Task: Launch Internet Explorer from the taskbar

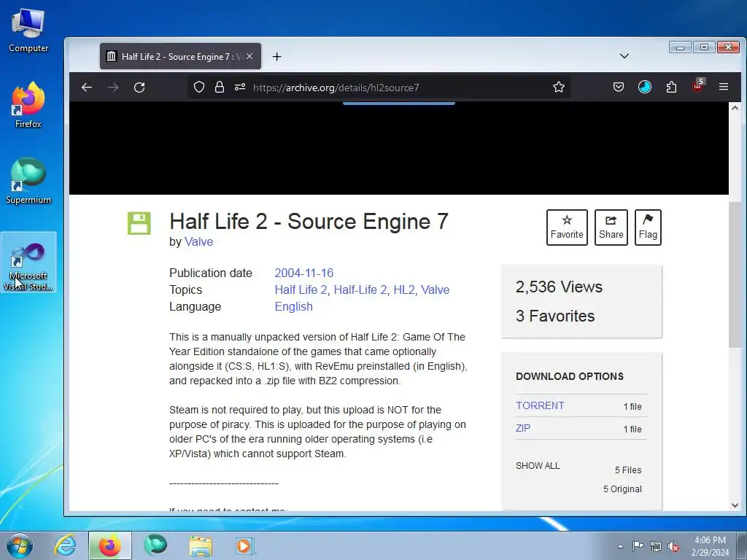Action: coord(65,545)
